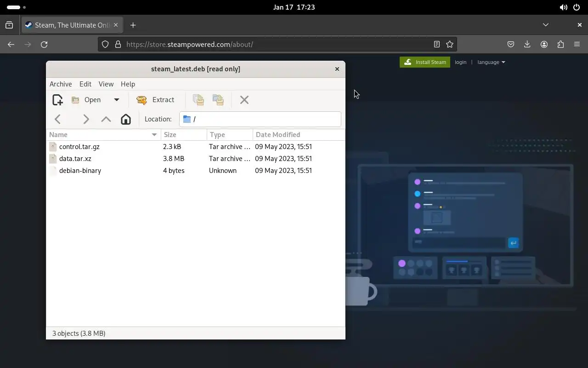This screenshot has height=368, width=588.
Task: Click the Unknown type cell
Action: click(x=223, y=171)
